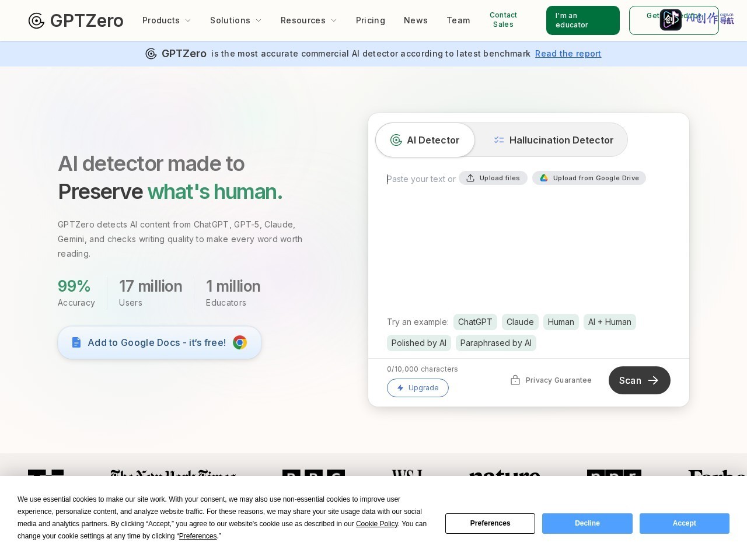Image resolution: width=747 pixels, height=560 pixels.
Task: Select the Human example chip
Action: [561, 322]
